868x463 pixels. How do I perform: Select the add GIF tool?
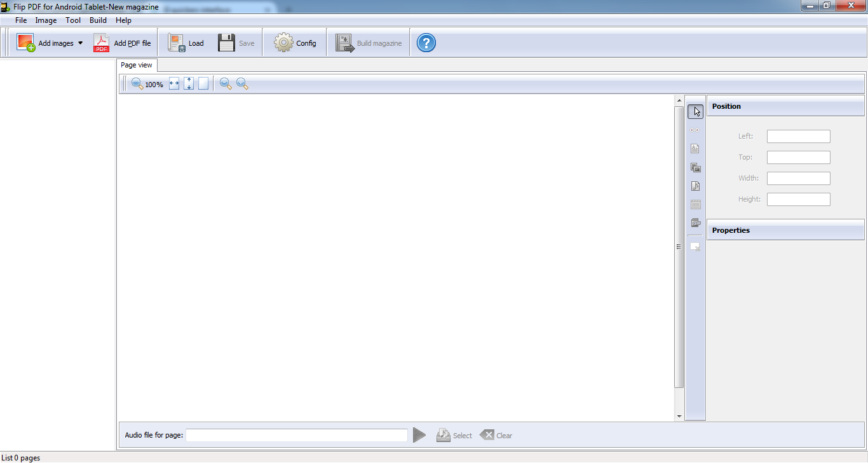pos(695,223)
